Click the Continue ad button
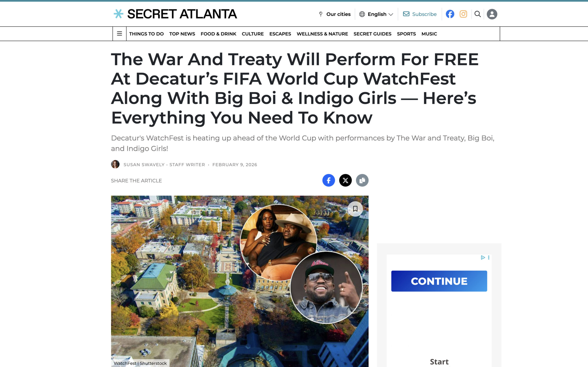The height and width of the screenshot is (367, 588). click(439, 281)
